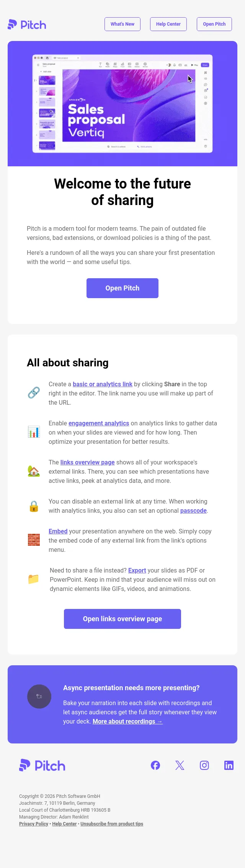Follow the basic or analytics link
This screenshot has width=245, height=868.
[103, 384]
